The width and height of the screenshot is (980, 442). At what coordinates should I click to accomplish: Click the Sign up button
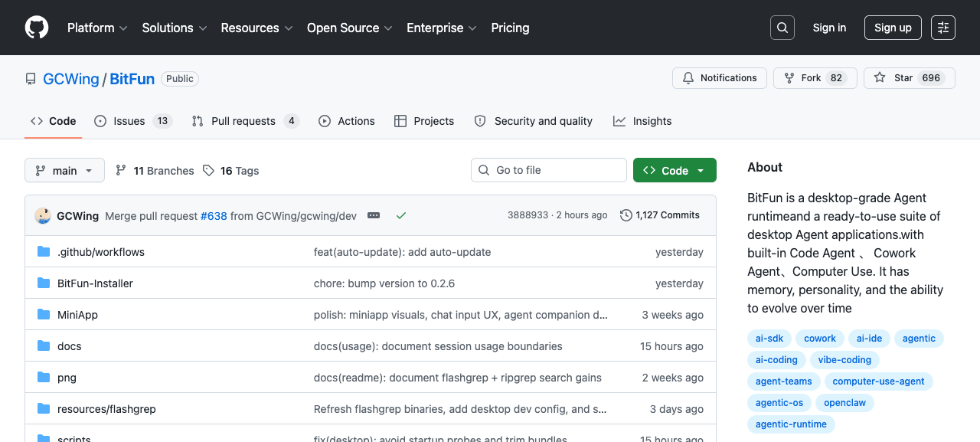coord(893,28)
